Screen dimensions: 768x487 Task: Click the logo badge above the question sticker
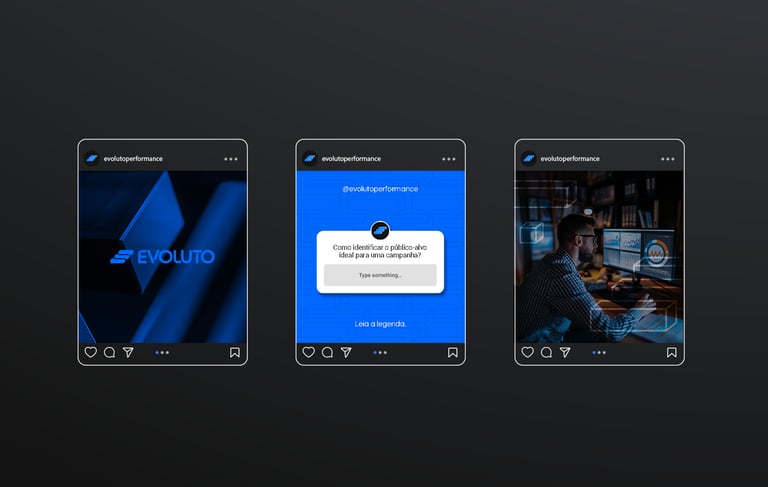380,230
